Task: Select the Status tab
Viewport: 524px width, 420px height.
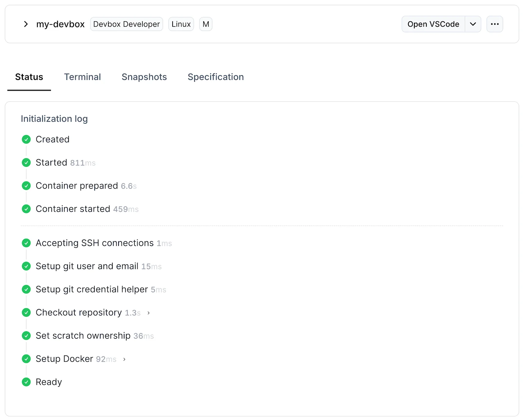Action: (x=29, y=77)
